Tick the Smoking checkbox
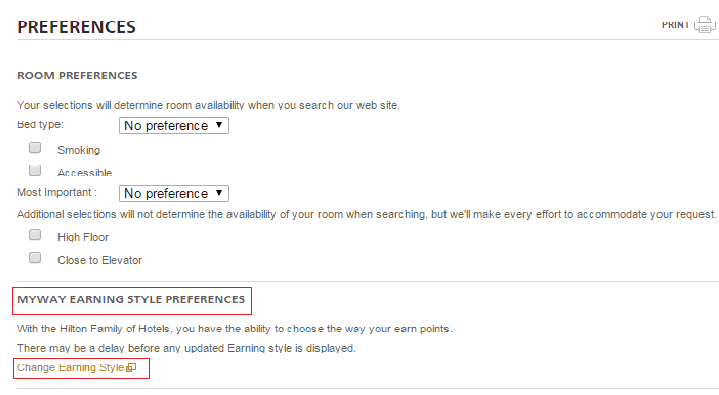This screenshot has height=395, width=719. (x=35, y=148)
